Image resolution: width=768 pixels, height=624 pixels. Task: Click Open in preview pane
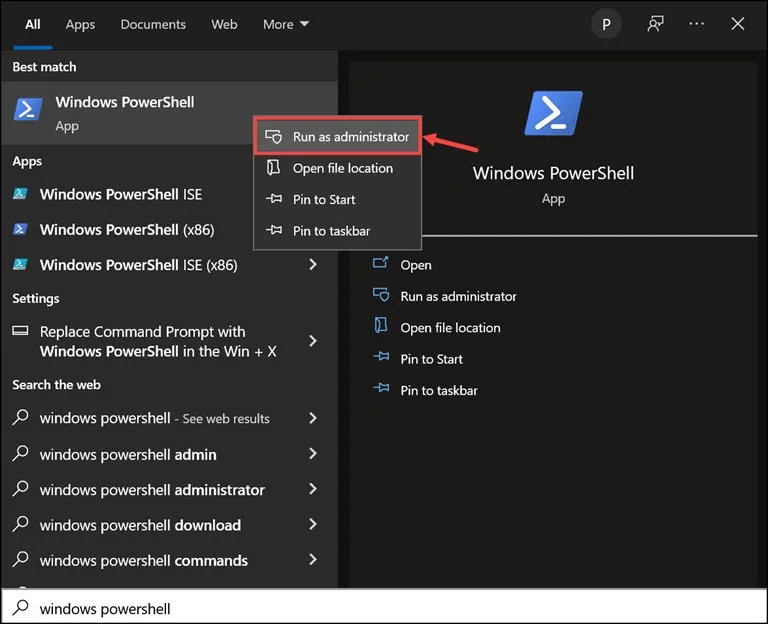pyautogui.click(x=416, y=265)
